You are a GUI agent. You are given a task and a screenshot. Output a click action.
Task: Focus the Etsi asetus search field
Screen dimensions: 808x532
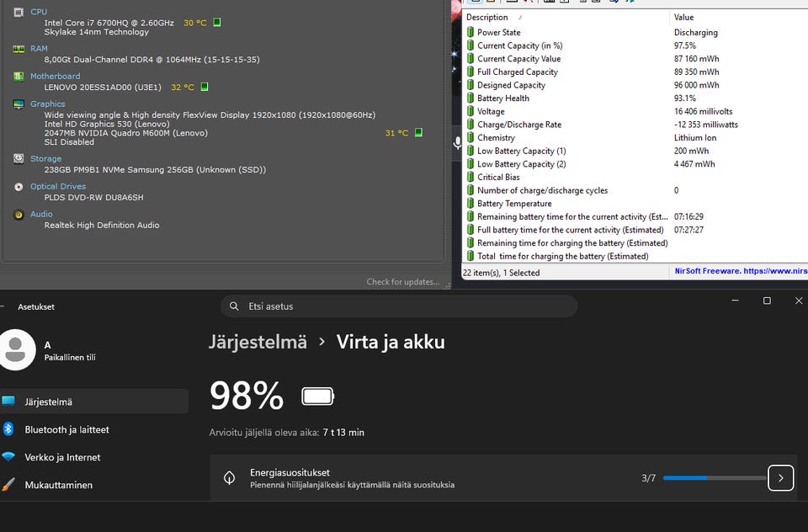(399, 306)
